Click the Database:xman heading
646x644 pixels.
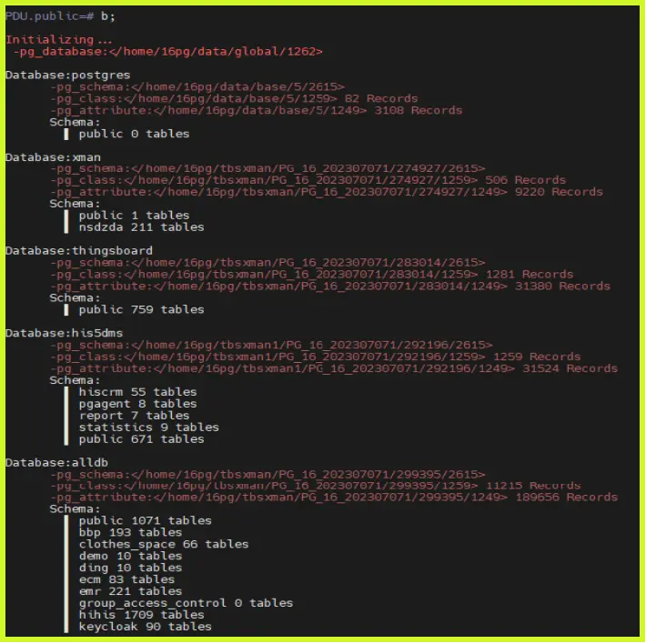click(x=53, y=157)
